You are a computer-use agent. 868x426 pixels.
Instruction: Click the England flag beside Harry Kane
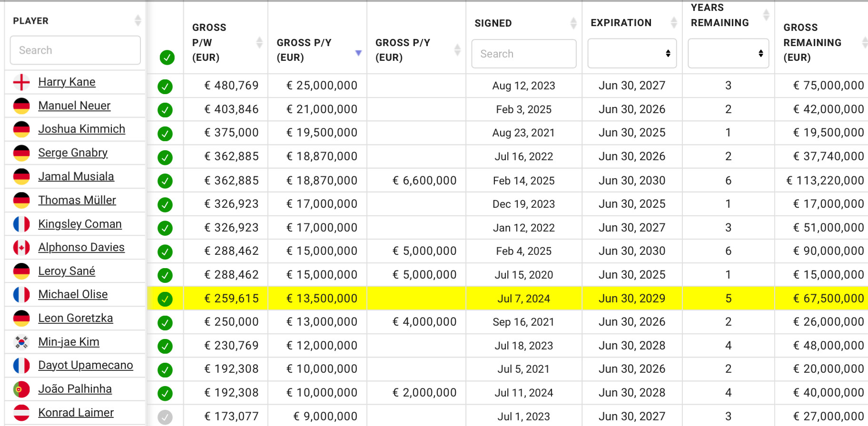21,82
